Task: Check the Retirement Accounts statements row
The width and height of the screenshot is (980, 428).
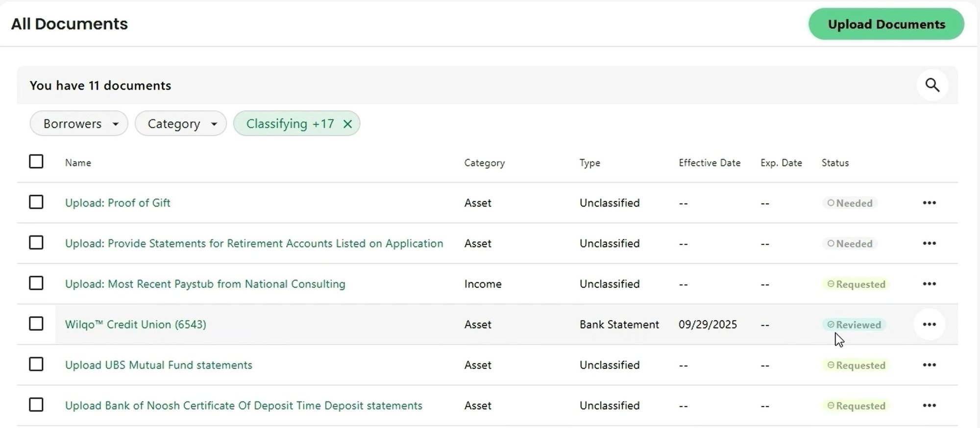Action: [36, 243]
